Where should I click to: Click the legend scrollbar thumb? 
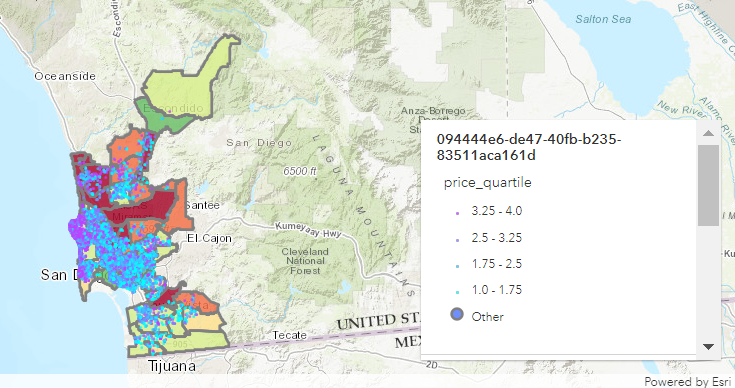click(708, 186)
